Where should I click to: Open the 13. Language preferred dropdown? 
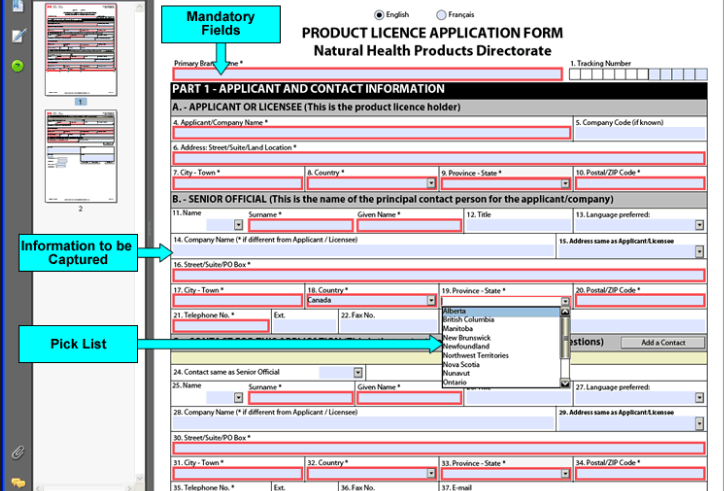pyautogui.click(x=699, y=225)
